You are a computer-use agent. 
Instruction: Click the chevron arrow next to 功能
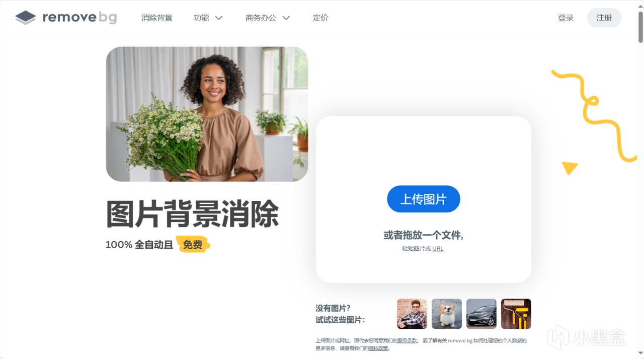coord(219,18)
